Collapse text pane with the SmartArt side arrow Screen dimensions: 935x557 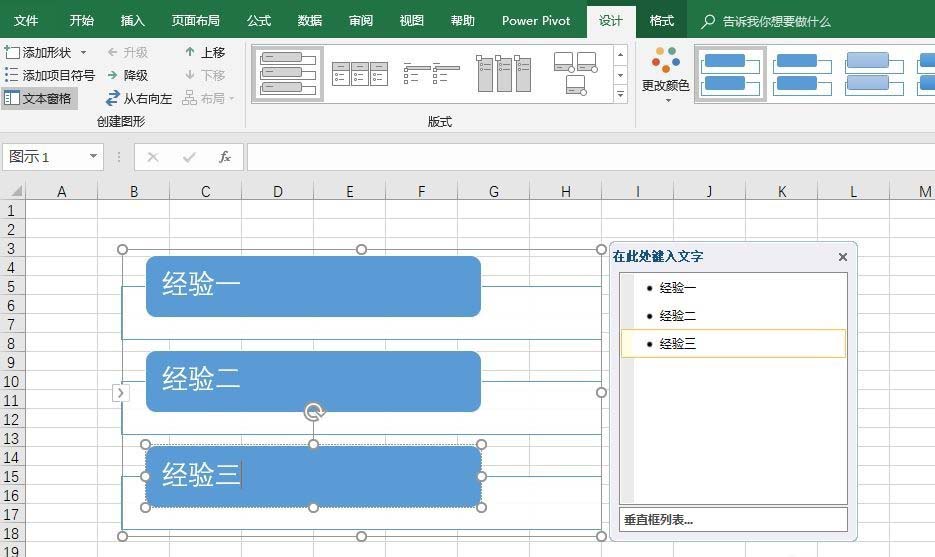(x=120, y=392)
